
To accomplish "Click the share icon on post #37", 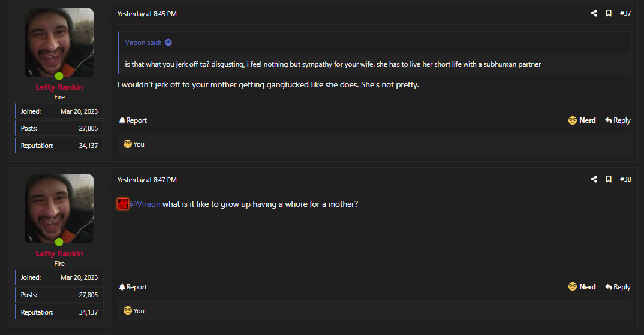I will [594, 13].
